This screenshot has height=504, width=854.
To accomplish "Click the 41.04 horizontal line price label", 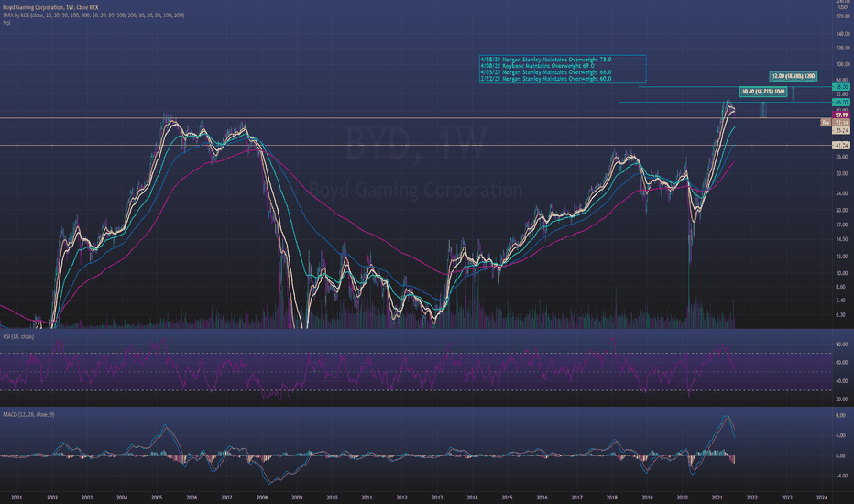I will coord(841,145).
